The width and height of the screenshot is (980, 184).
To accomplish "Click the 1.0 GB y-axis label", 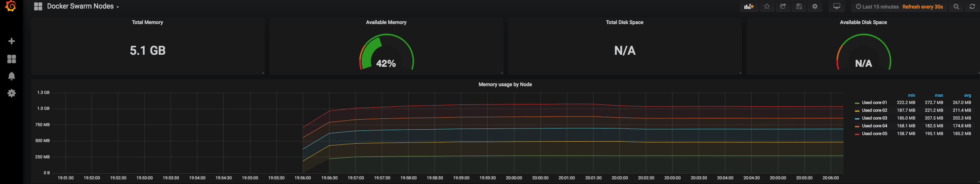I will pos(43,108).
